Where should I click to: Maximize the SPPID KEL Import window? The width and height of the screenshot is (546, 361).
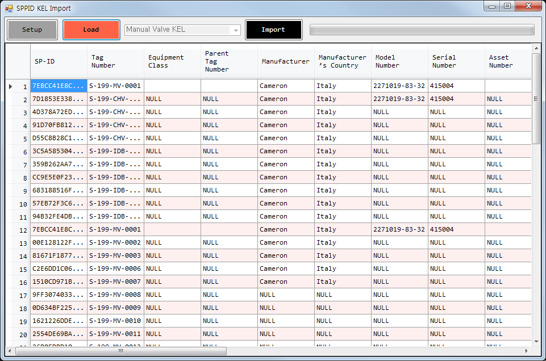pyautogui.click(x=507, y=6)
